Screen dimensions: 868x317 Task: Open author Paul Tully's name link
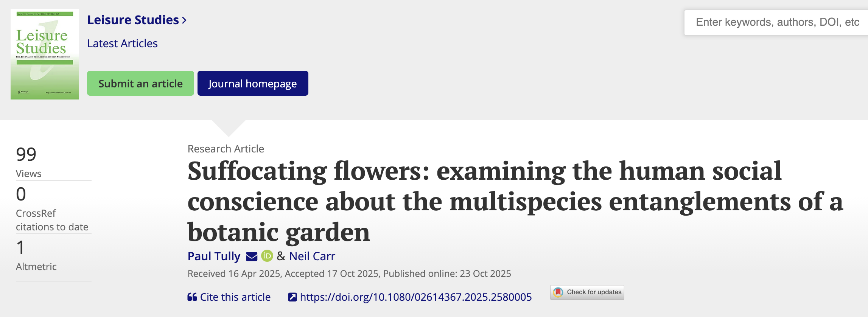[214, 256]
